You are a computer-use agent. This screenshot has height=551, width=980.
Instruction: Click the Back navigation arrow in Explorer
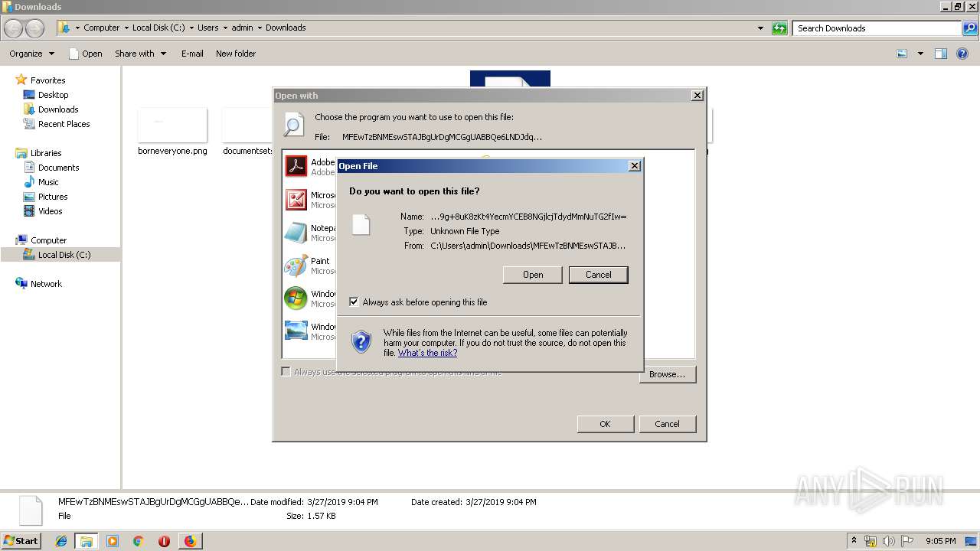pyautogui.click(x=14, y=28)
